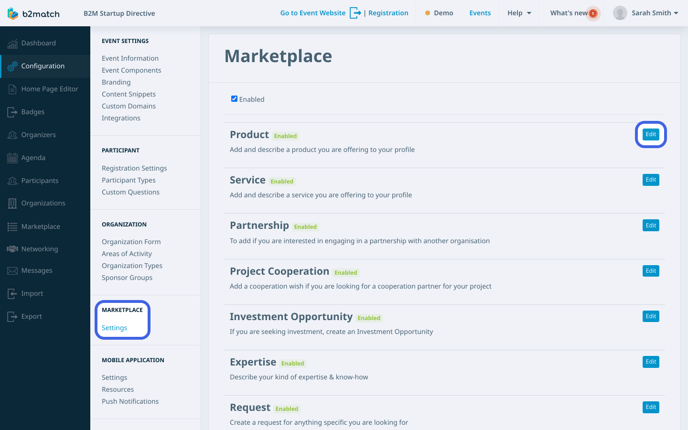The image size is (688, 430).
Task: Open Content Snippets settings
Action: [129, 94]
